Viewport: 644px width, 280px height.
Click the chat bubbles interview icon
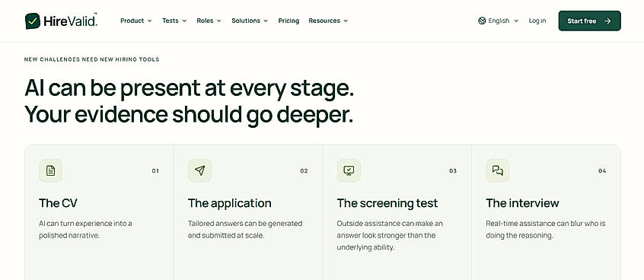pos(498,170)
